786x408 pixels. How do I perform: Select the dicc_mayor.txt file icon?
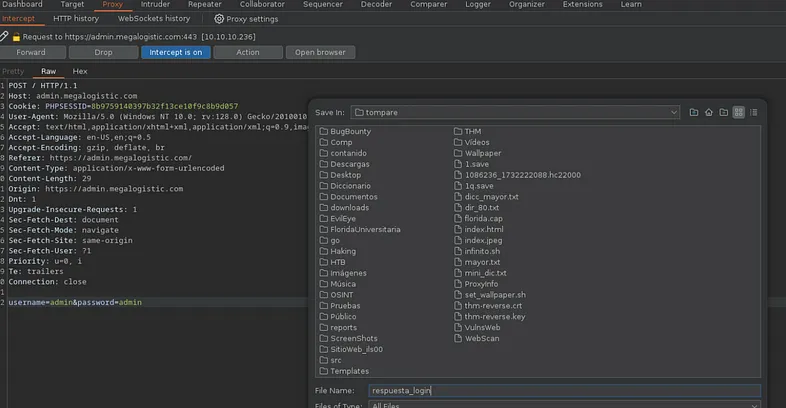click(458, 197)
